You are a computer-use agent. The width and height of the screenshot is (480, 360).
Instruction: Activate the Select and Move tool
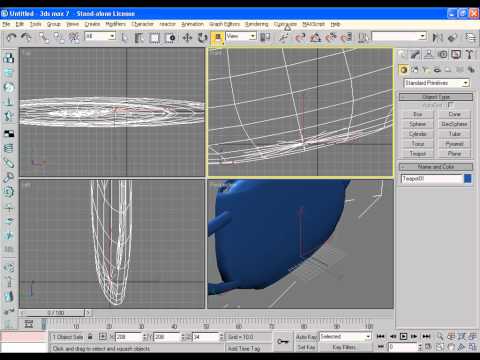point(187,37)
